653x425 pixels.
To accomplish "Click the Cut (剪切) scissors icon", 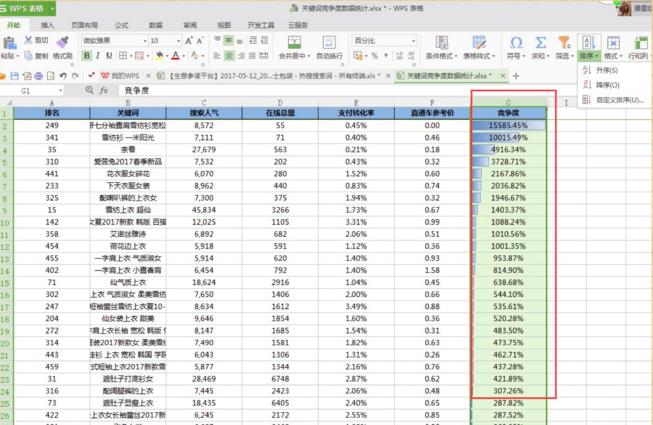I will click(x=28, y=40).
